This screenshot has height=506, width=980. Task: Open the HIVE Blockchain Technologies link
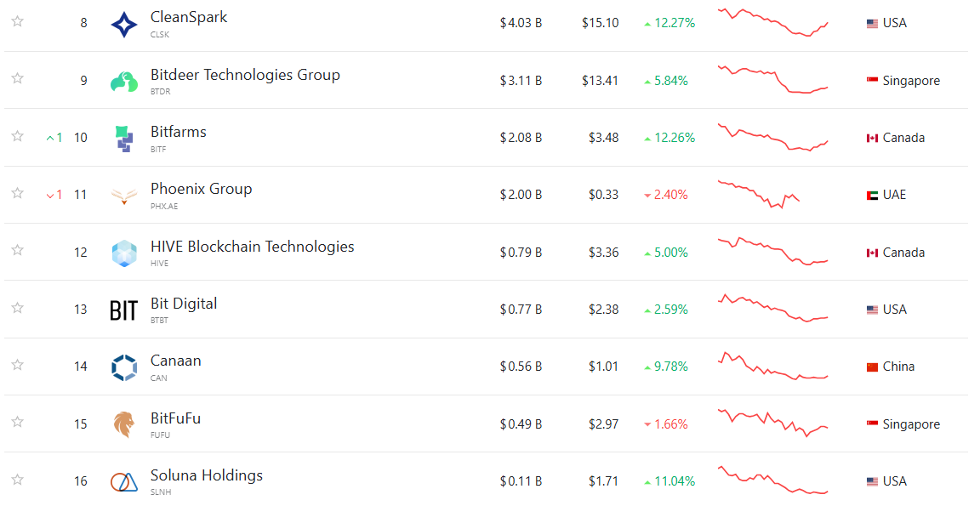point(252,247)
